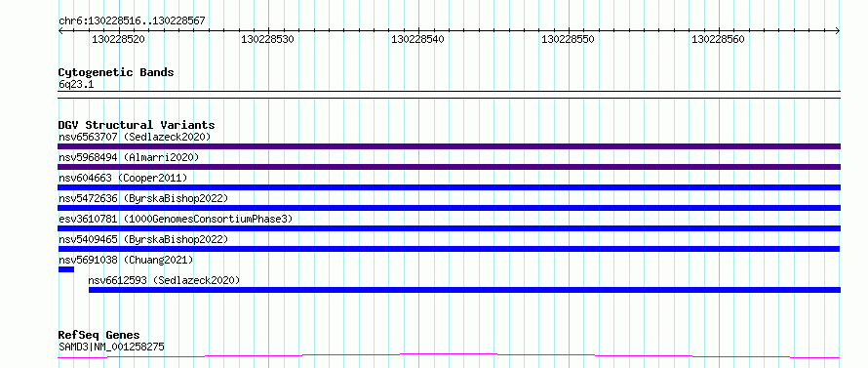Click the 6q23.1 cytogenetic band bar
Viewport: 868px width, 368px height.
[449, 95]
